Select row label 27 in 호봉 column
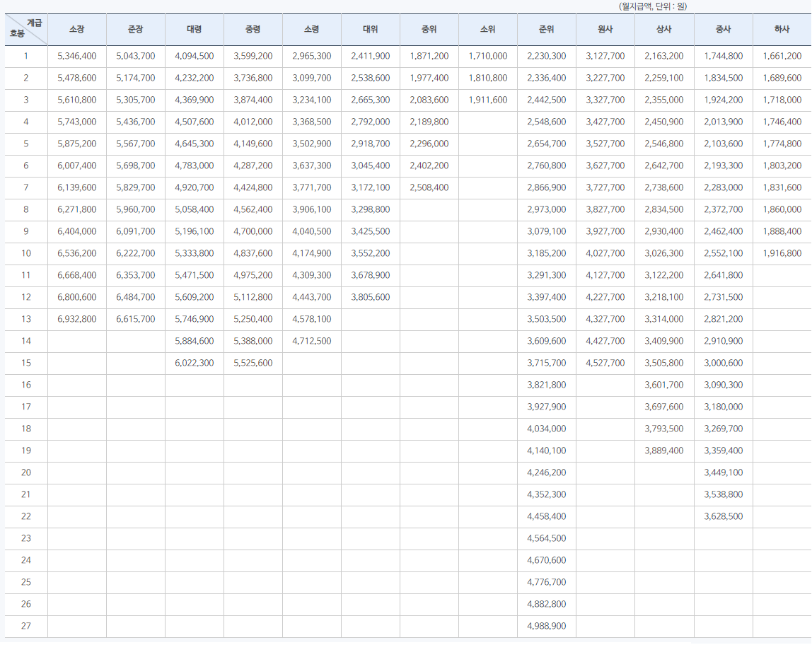Image resolution: width=812 pixels, height=645 pixels. [x=26, y=626]
